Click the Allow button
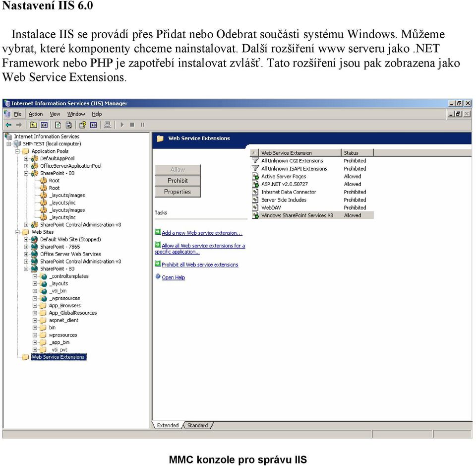This screenshot has height=466, width=476. coord(178,170)
